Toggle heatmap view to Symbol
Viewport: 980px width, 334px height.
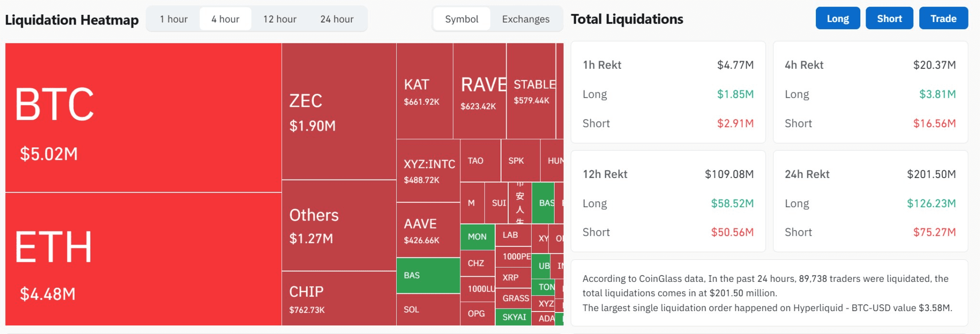pos(461,19)
